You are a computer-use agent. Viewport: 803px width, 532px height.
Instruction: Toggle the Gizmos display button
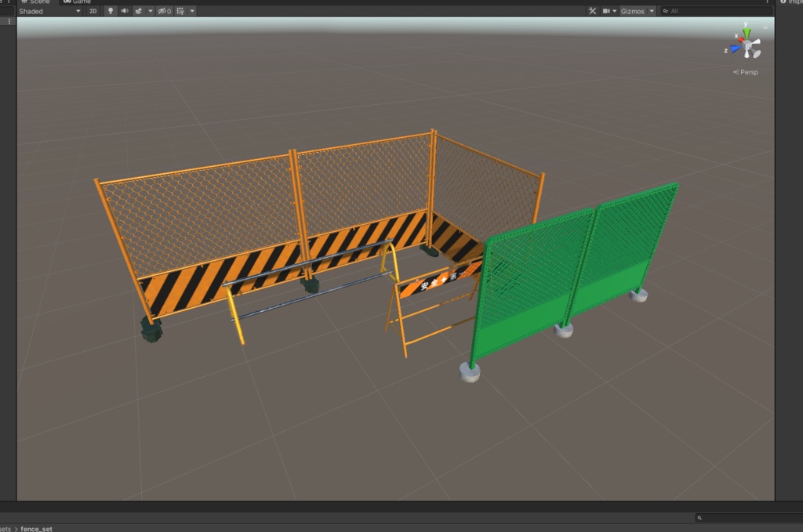[632, 10]
